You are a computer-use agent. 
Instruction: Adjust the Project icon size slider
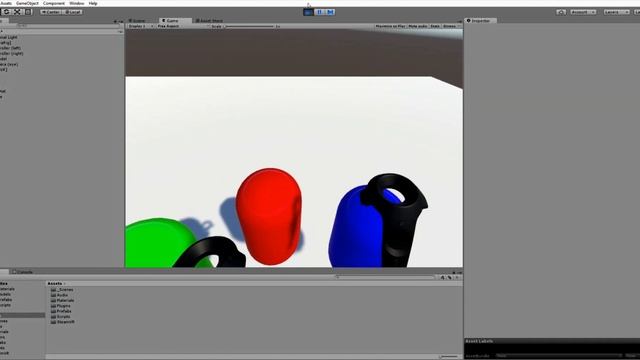(x=449, y=356)
